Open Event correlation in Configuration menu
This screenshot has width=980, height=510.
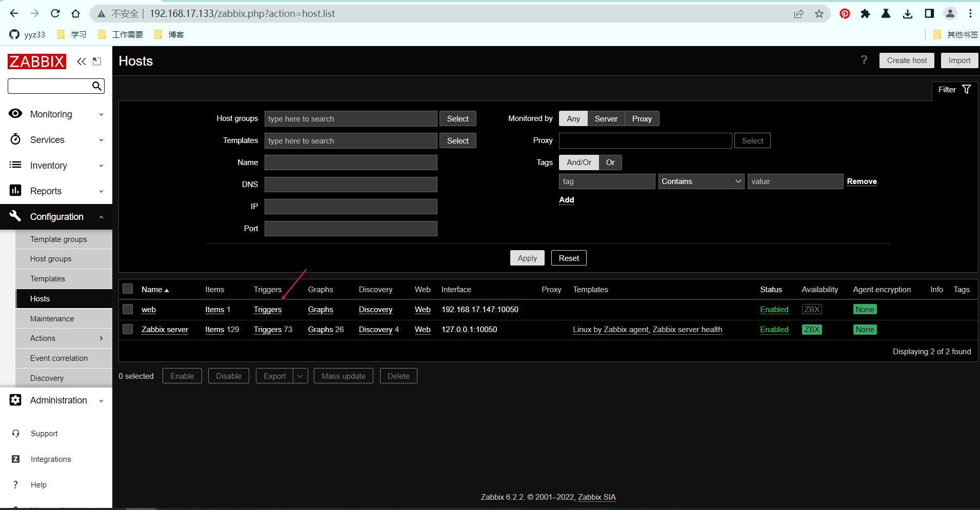(59, 358)
